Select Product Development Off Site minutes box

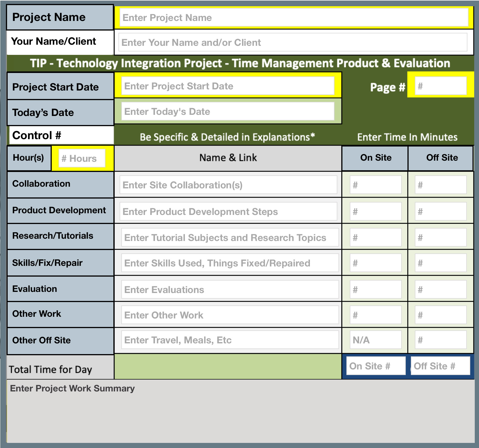coord(441,211)
